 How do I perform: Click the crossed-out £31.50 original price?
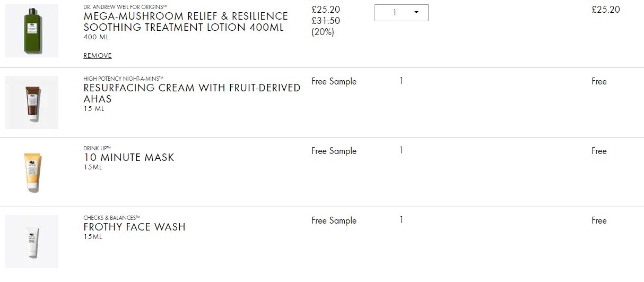(326, 21)
